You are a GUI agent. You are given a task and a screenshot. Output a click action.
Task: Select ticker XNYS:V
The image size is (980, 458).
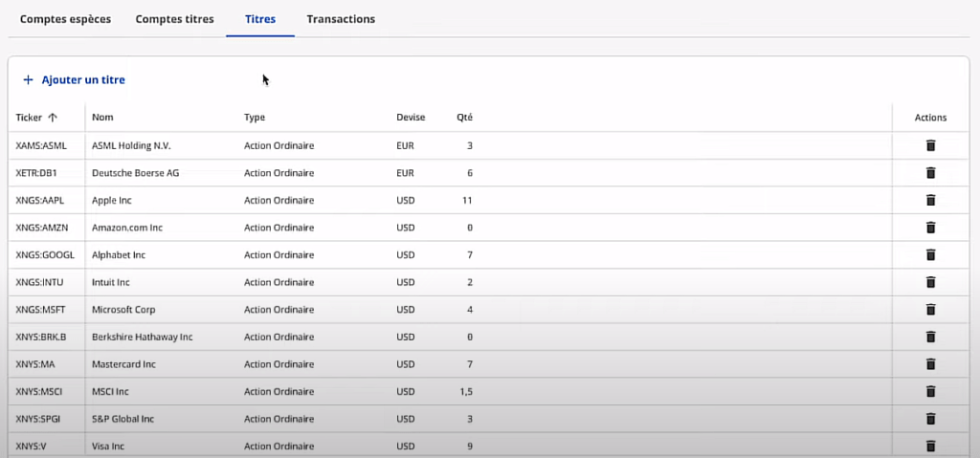[x=32, y=447]
